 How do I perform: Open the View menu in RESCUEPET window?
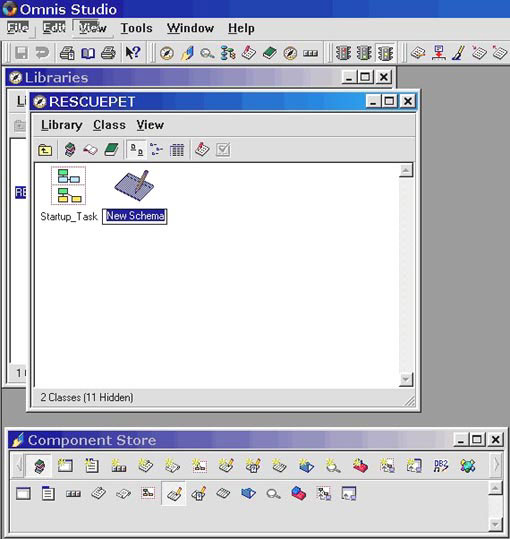(150, 125)
